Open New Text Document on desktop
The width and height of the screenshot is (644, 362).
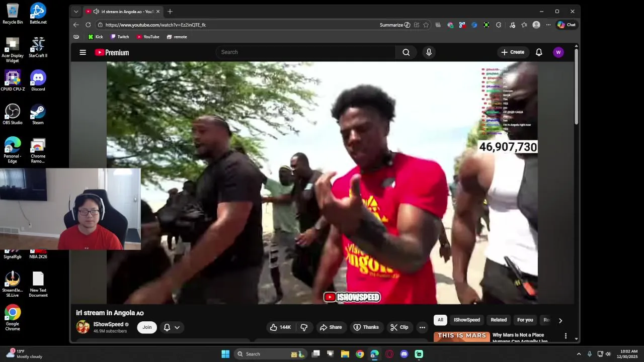tap(38, 285)
